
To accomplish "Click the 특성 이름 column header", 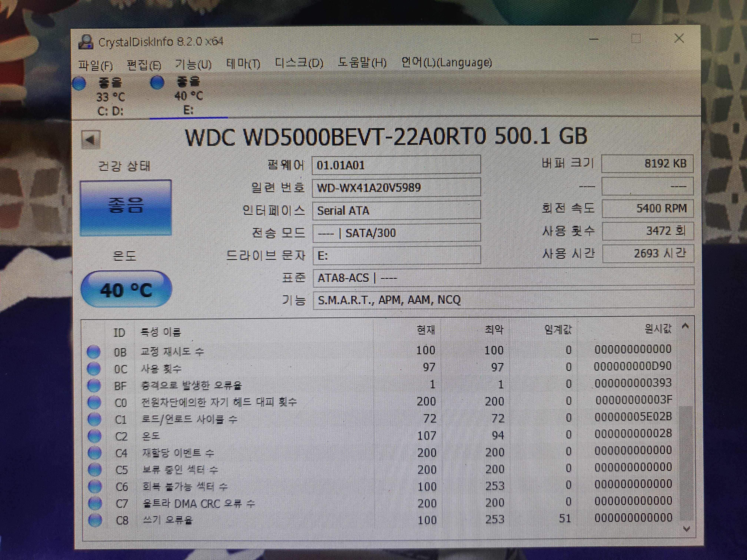I will 161,332.
